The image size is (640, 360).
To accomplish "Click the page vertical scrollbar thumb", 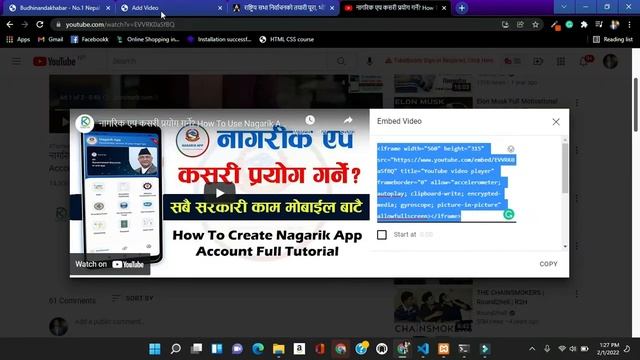I will (636, 104).
